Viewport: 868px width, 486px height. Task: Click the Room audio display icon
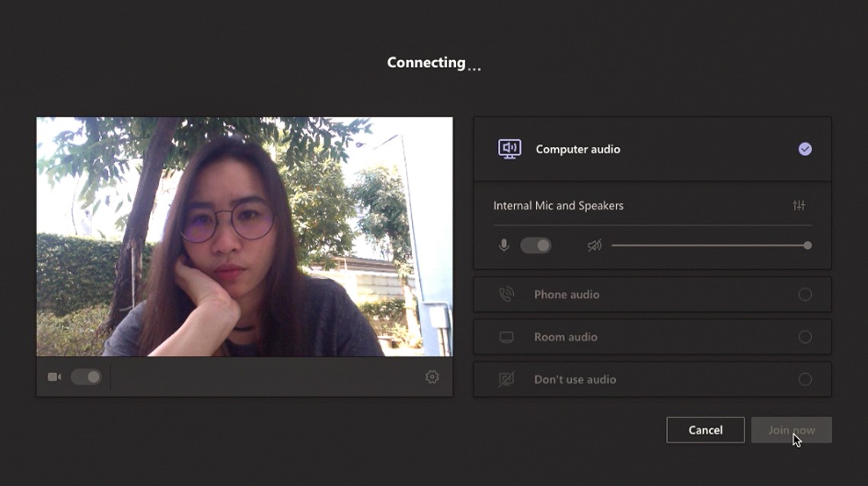(506, 337)
